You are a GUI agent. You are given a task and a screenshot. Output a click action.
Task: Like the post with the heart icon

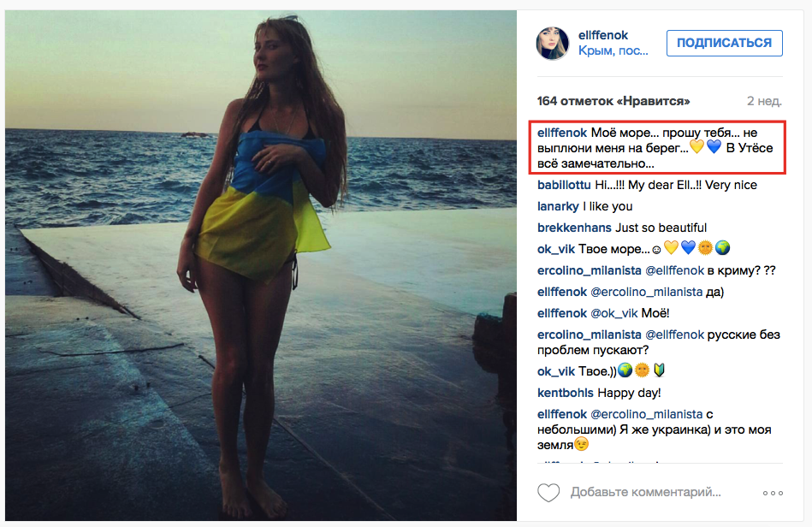pyautogui.click(x=548, y=492)
